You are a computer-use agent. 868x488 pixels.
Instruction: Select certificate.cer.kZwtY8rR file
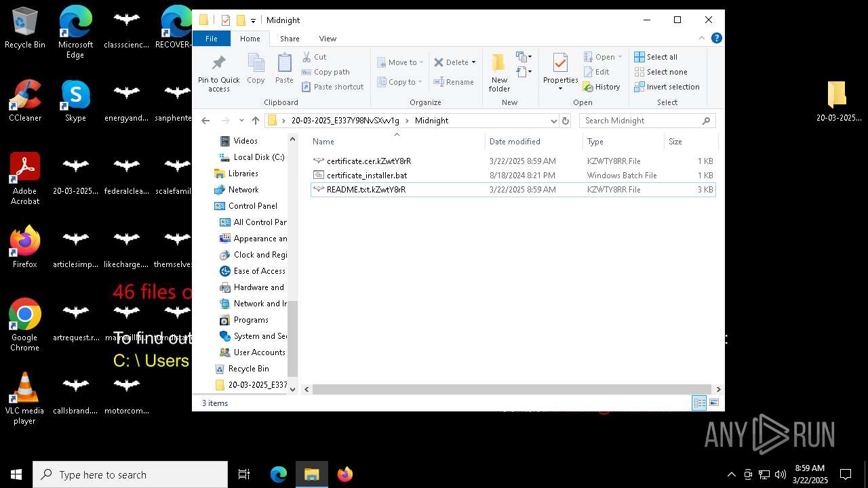513,161
